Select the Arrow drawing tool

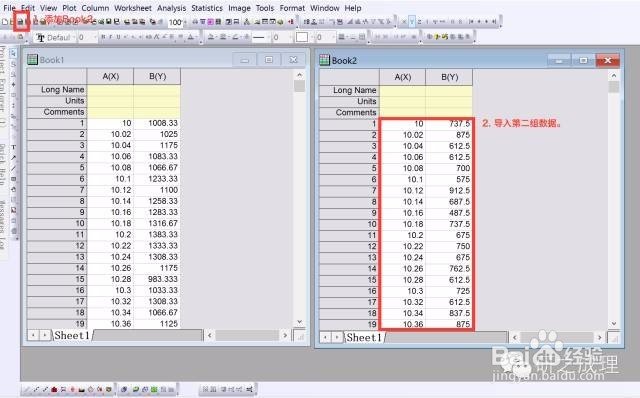tap(13, 157)
